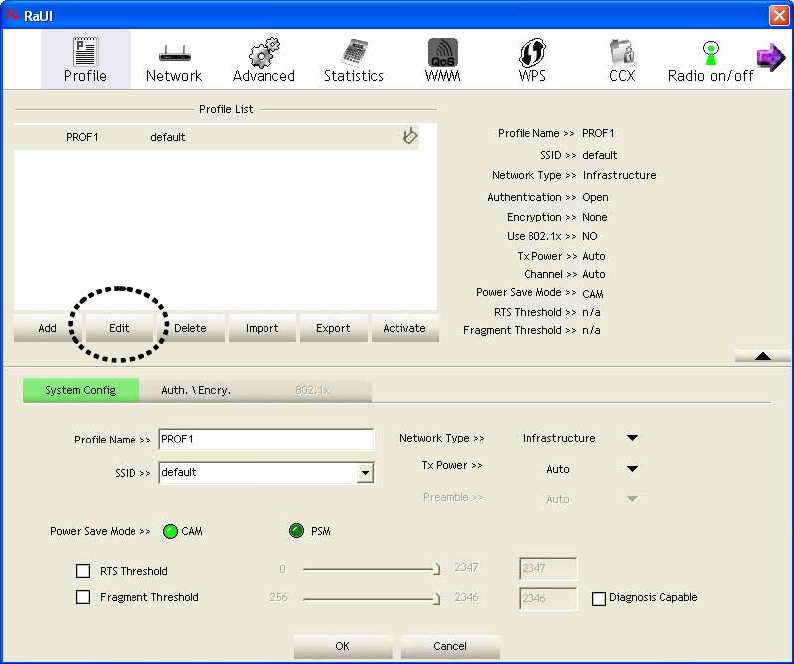The width and height of the screenshot is (794, 664).
Task: Open the 802.1x tab
Action: [x=312, y=390]
